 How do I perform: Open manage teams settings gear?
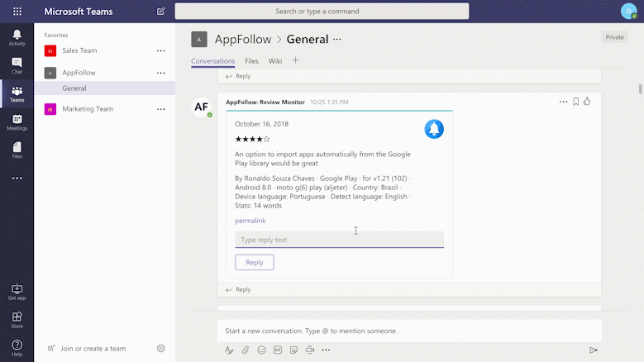tap(161, 349)
